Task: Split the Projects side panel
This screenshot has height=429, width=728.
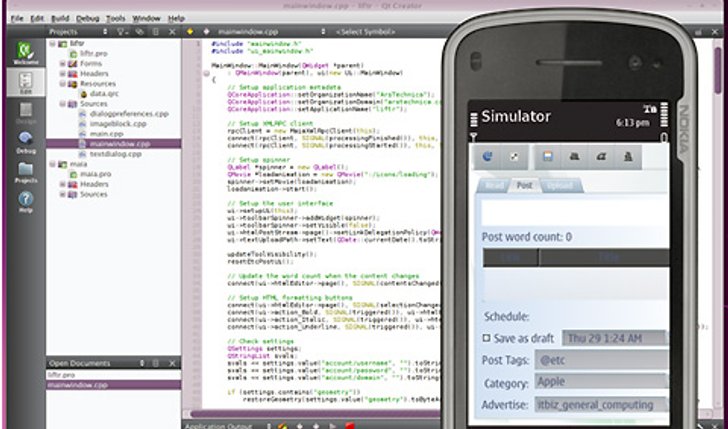Action: (156, 32)
